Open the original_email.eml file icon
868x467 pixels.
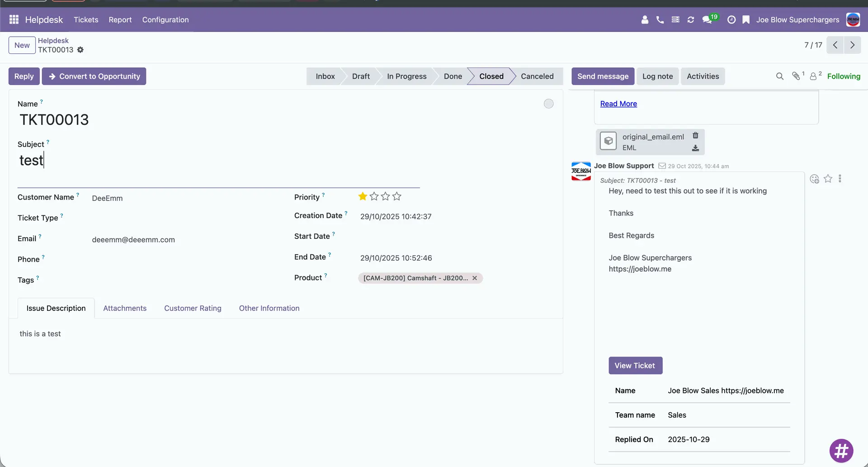pos(608,141)
